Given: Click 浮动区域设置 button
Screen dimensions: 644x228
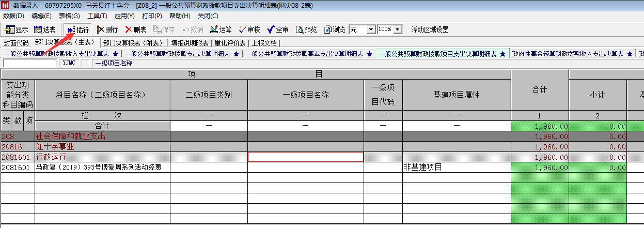Looking at the screenshot, I should 430,29.
